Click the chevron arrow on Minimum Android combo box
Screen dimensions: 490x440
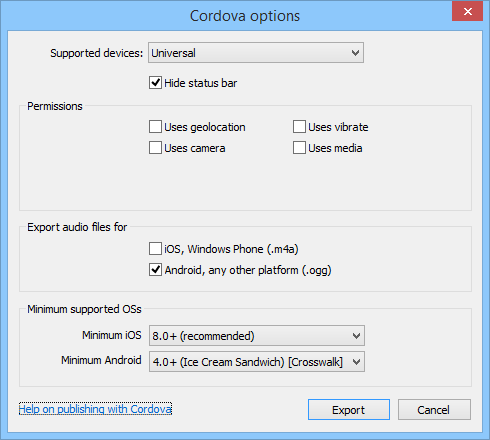[x=356, y=362]
